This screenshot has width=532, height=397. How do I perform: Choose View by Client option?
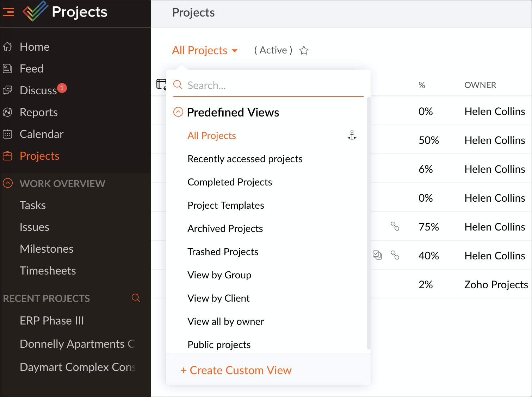coord(218,298)
